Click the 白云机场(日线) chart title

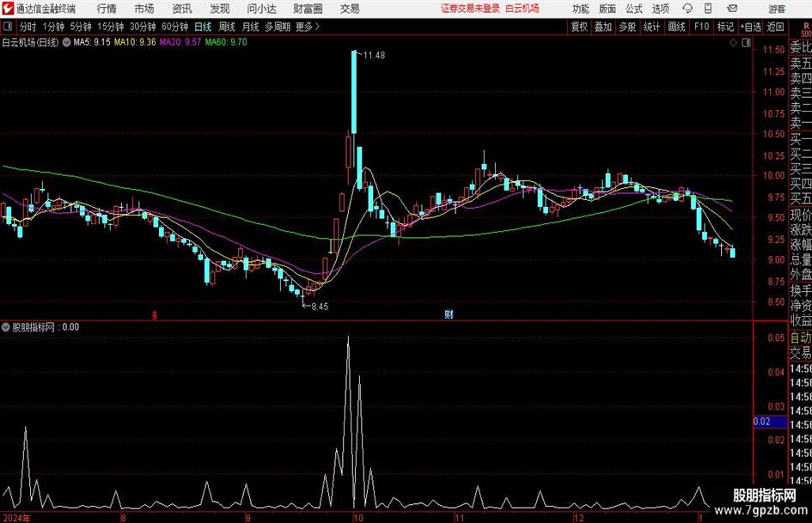(31, 42)
